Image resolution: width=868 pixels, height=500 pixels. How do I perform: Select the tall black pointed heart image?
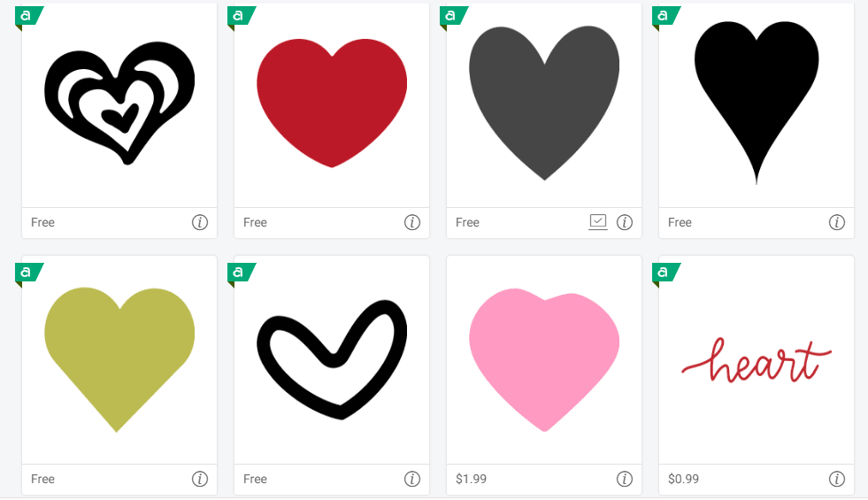757,103
